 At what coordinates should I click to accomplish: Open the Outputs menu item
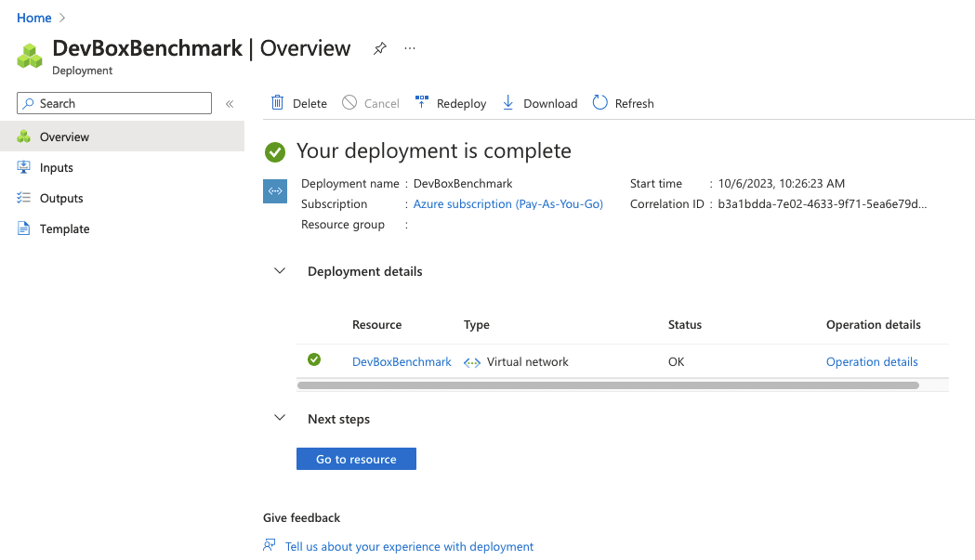61,199
